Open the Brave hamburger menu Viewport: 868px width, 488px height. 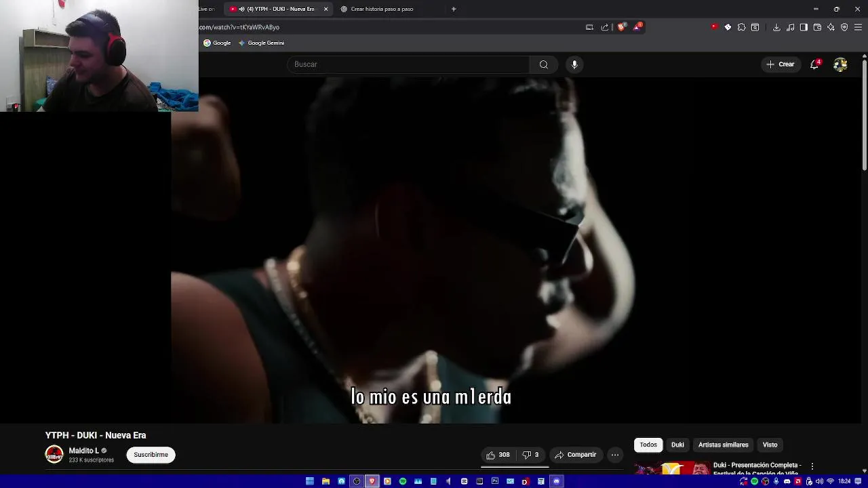pyautogui.click(x=858, y=27)
